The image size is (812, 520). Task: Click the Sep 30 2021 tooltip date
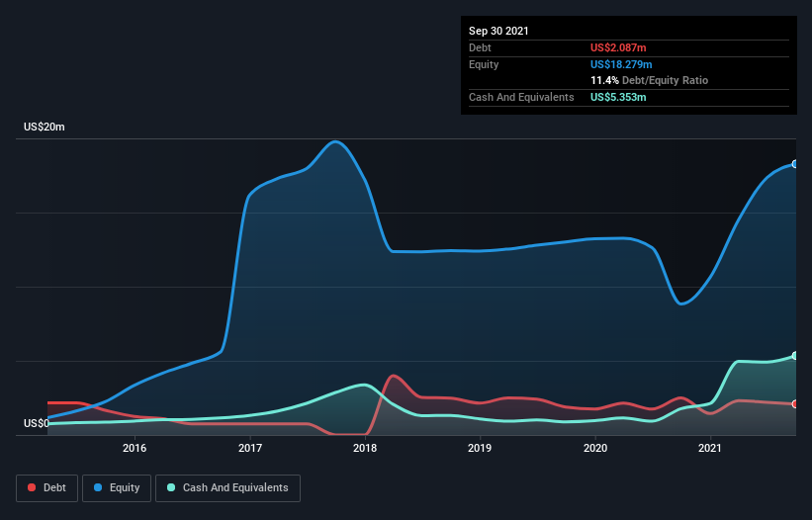click(498, 31)
